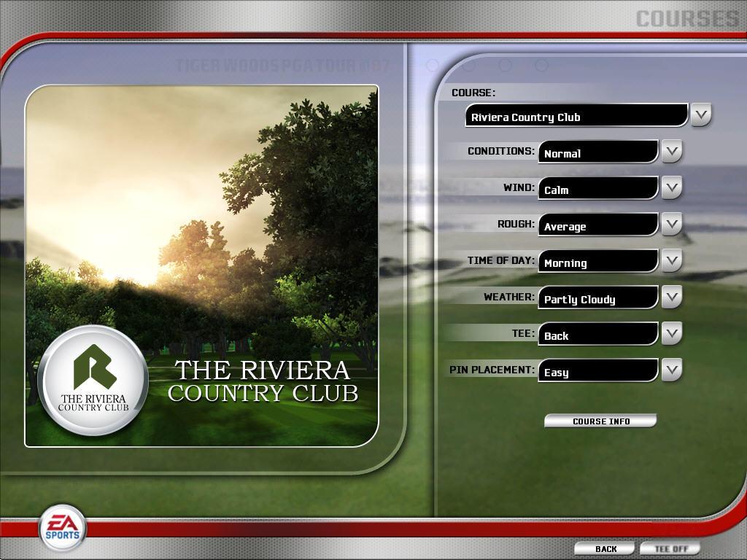The image size is (747, 560).
Task: Click the Rough label
Action: (516, 224)
